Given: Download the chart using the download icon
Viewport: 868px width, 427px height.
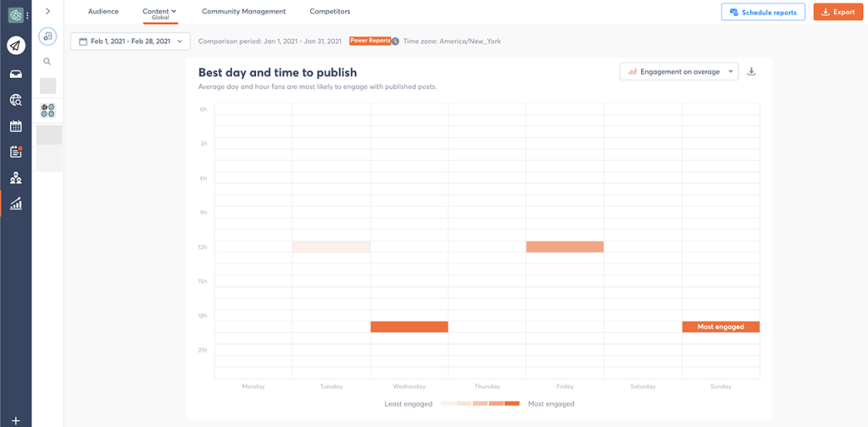Looking at the screenshot, I should coord(751,71).
